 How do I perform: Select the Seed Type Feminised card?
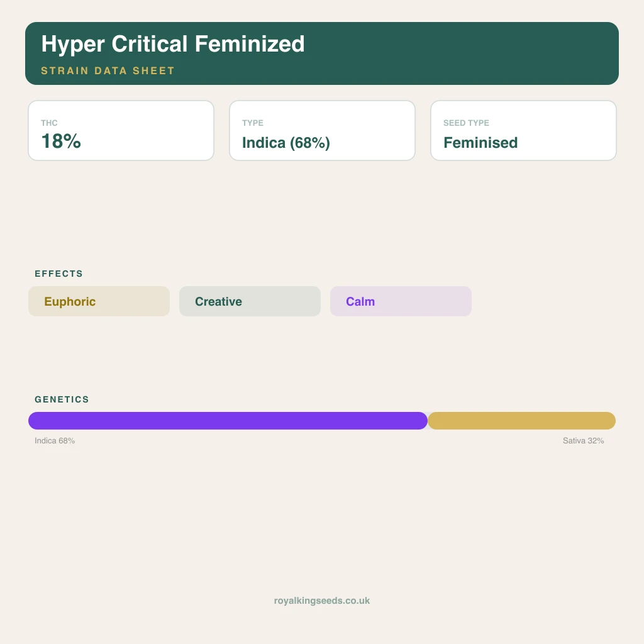tap(523, 131)
